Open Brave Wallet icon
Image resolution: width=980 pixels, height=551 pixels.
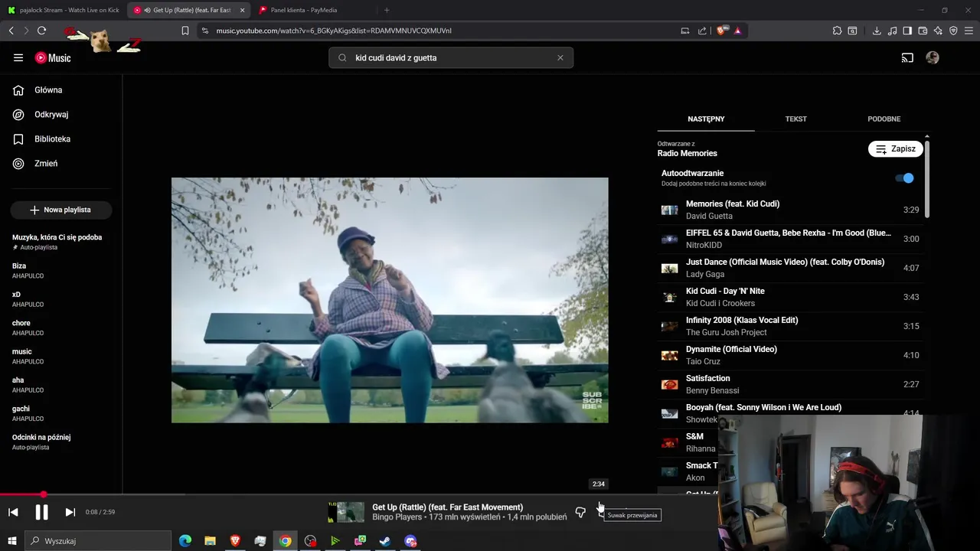pyautogui.click(x=923, y=31)
